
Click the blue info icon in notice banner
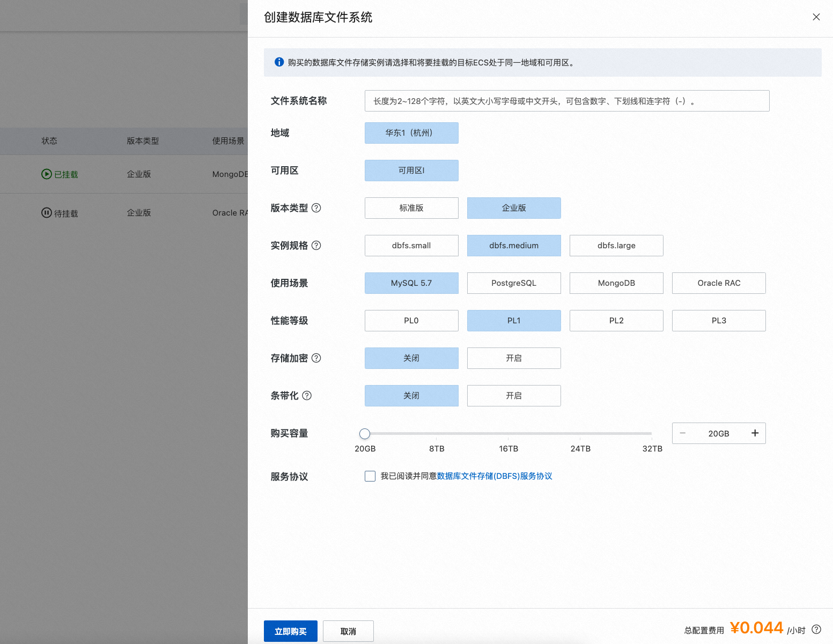tap(279, 62)
